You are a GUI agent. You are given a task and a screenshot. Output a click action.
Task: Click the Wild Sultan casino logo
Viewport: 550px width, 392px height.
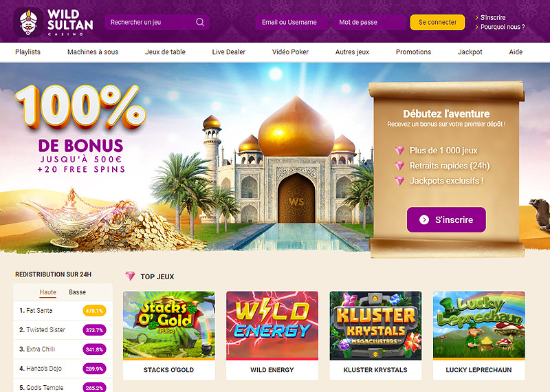coord(54,23)
